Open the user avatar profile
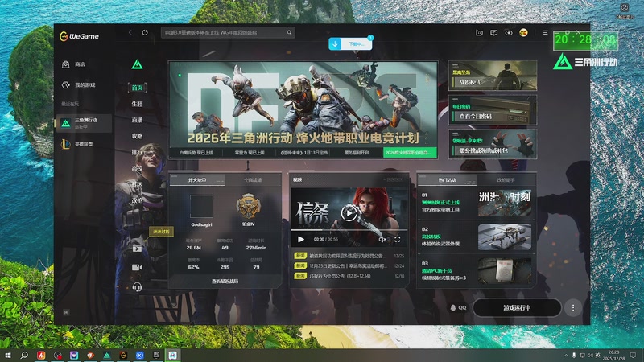Image resolution: width=644 pixels, height=362 pixels. 523,32
